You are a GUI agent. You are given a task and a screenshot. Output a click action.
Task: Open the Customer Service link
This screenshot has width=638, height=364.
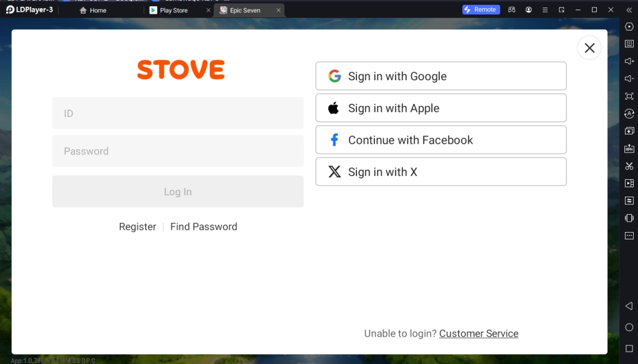click(478, 334)
